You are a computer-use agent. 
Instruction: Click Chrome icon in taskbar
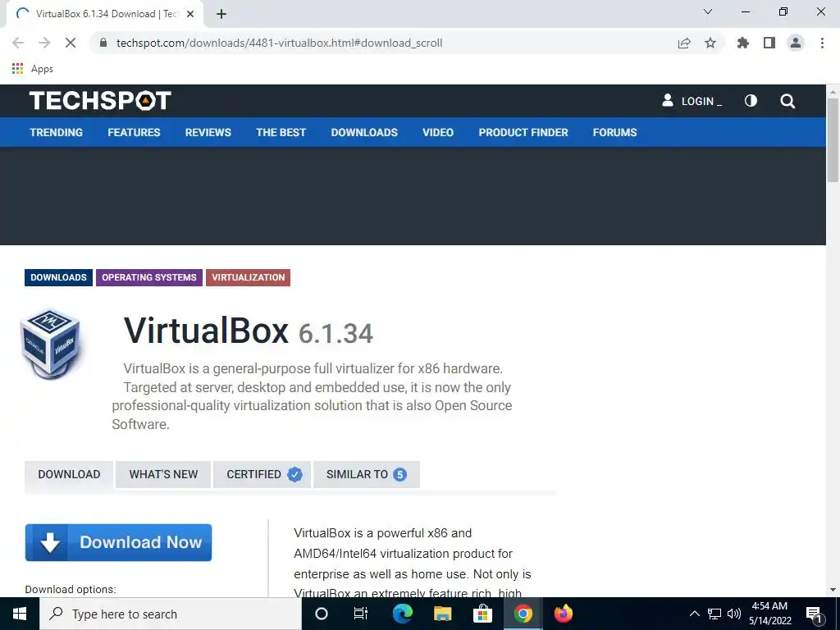click(x=523, y=614)
